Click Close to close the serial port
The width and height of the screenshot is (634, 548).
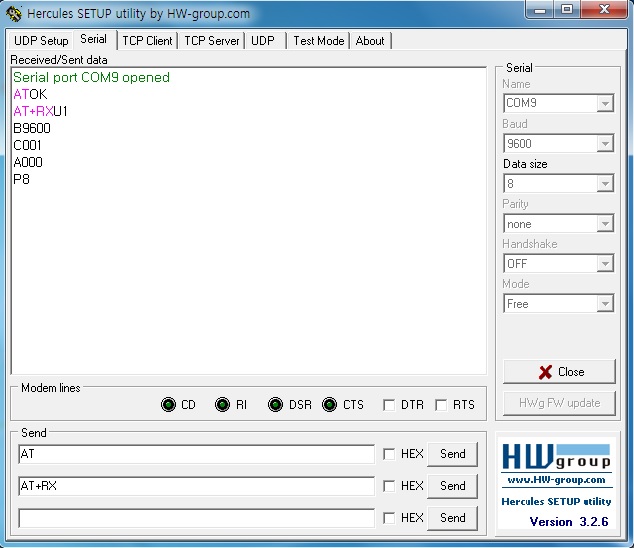point(559,372)
